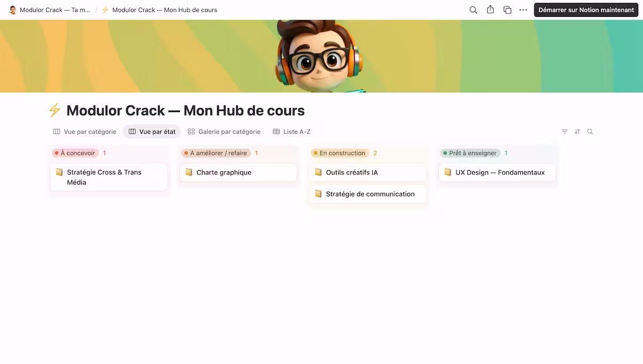Image resolution: width=643 pixels, height=364 pixels.
Task: Click the sort arrows icon
Action: (x=578, y=132)
